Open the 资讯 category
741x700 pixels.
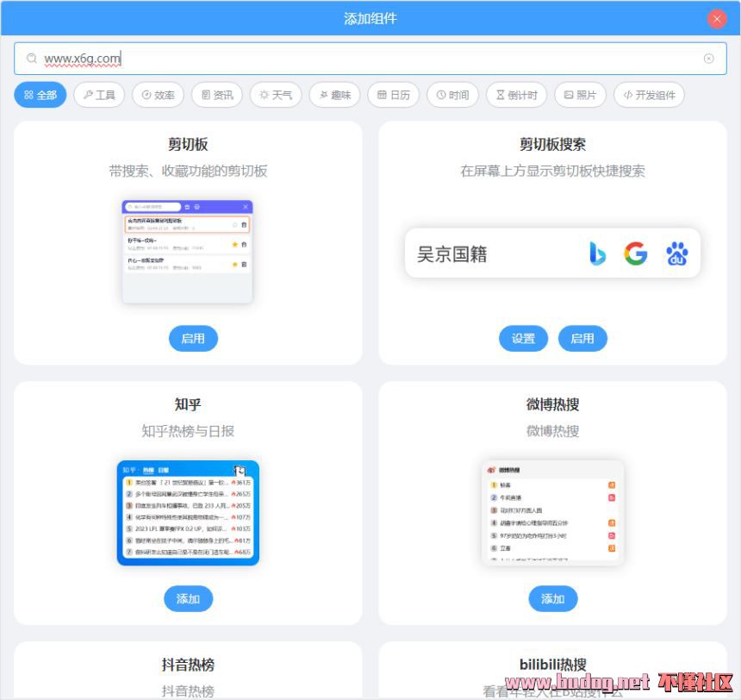(217, 95)
